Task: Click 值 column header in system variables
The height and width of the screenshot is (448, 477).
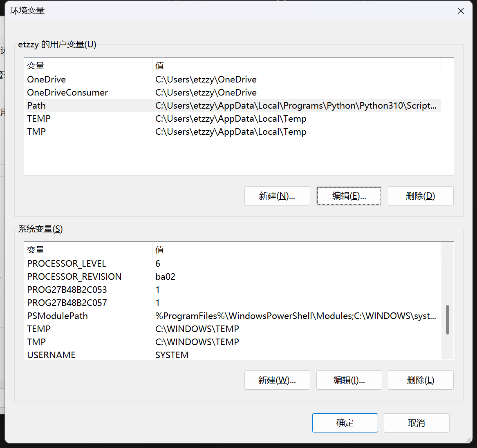Action: 297,250
